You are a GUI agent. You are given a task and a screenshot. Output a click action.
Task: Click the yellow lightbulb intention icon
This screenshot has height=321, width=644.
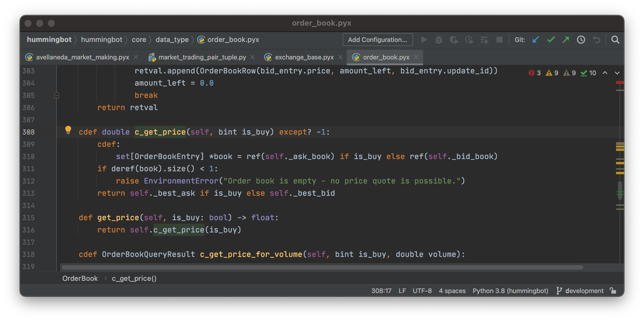tap(68, 130)
